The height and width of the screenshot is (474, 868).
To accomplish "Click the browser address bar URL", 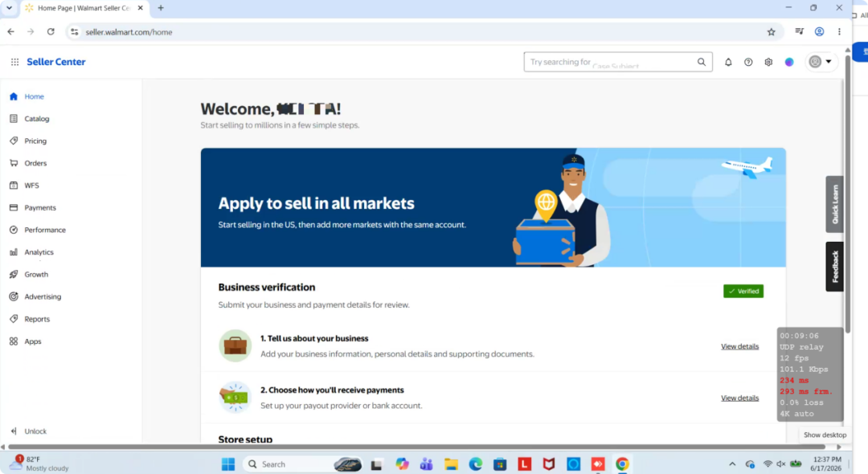I will pyautogui.click(x=129, y=32).
